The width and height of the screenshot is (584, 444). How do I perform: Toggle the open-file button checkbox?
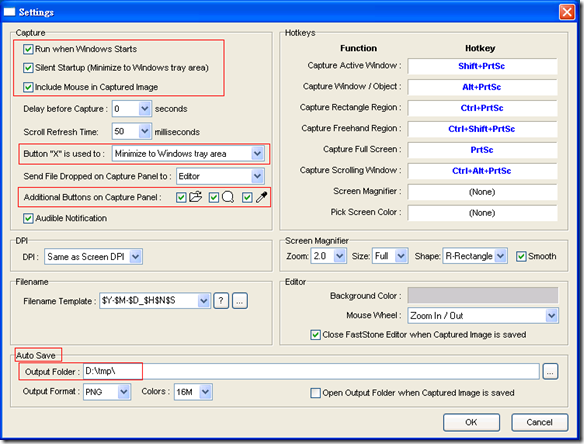coord(181,197)
